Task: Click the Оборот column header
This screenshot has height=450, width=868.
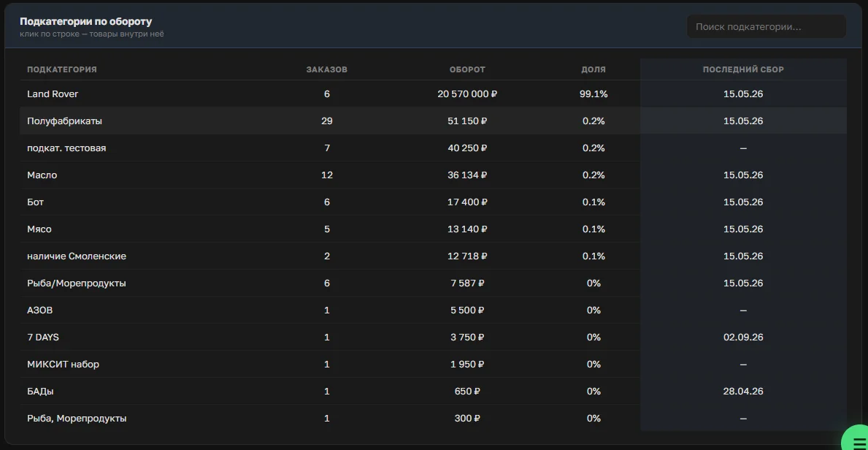Action: click(x=467, y=69)
